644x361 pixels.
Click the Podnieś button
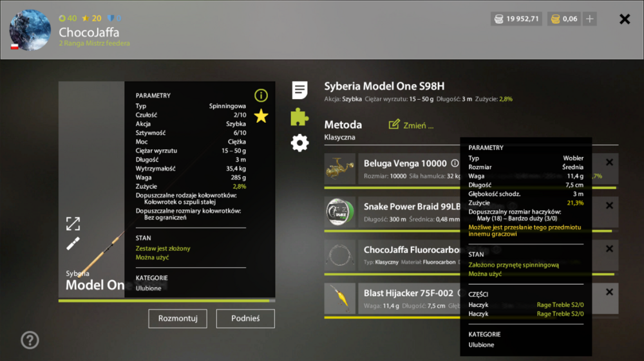click(245, 319)
